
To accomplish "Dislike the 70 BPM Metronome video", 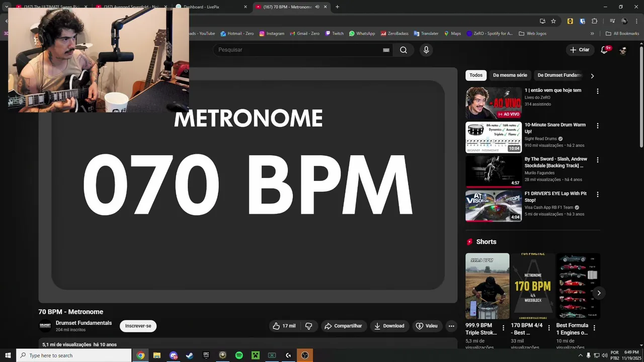I will pos(308,326).
